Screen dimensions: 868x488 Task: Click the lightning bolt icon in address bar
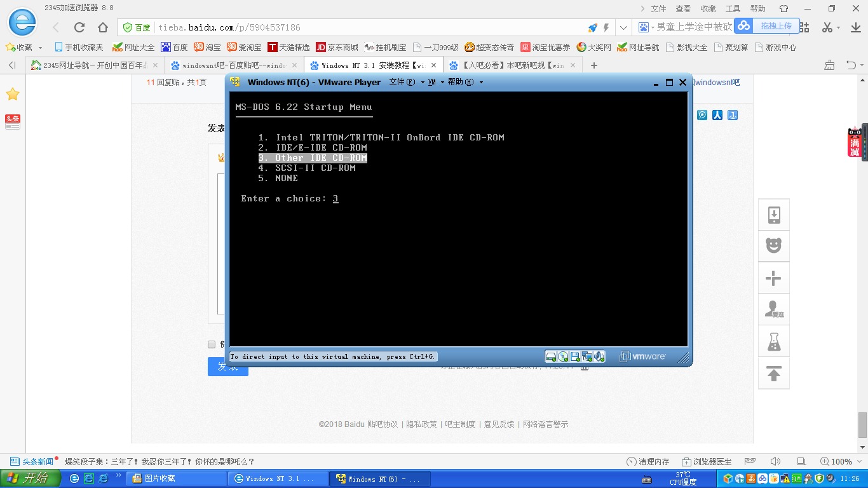point(606,28)
